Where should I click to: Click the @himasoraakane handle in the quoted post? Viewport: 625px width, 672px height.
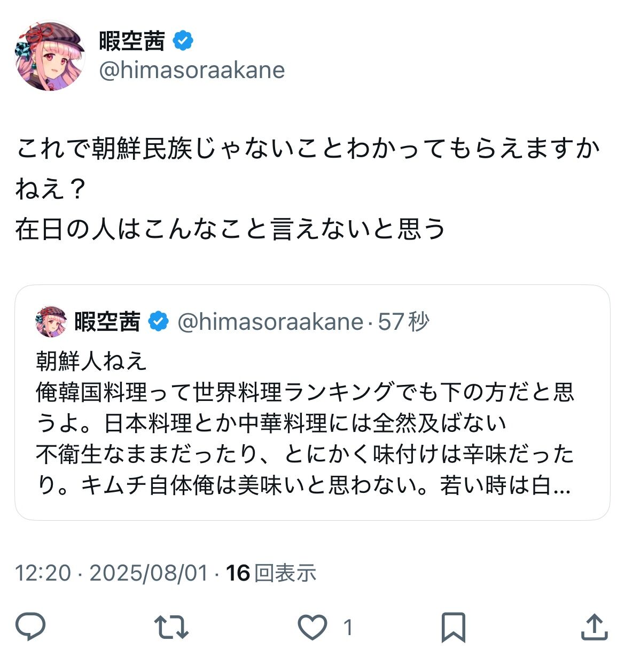(x=270, y=321)
